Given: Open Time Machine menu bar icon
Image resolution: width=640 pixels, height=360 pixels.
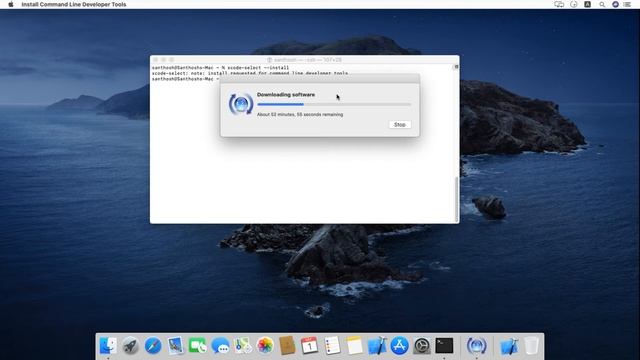Looking at the screenshot, I should coord(574,4).
